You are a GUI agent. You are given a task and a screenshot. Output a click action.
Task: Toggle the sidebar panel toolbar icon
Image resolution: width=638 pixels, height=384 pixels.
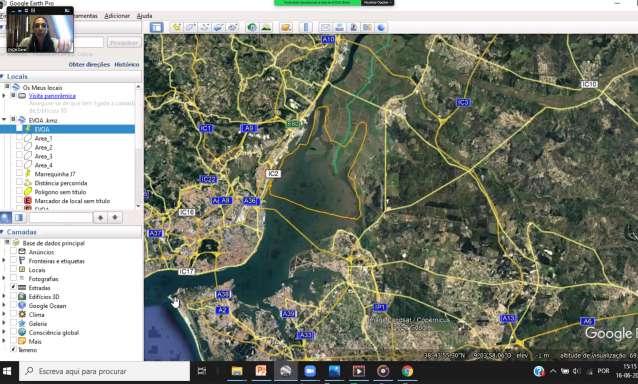click(x=156, y=27)
